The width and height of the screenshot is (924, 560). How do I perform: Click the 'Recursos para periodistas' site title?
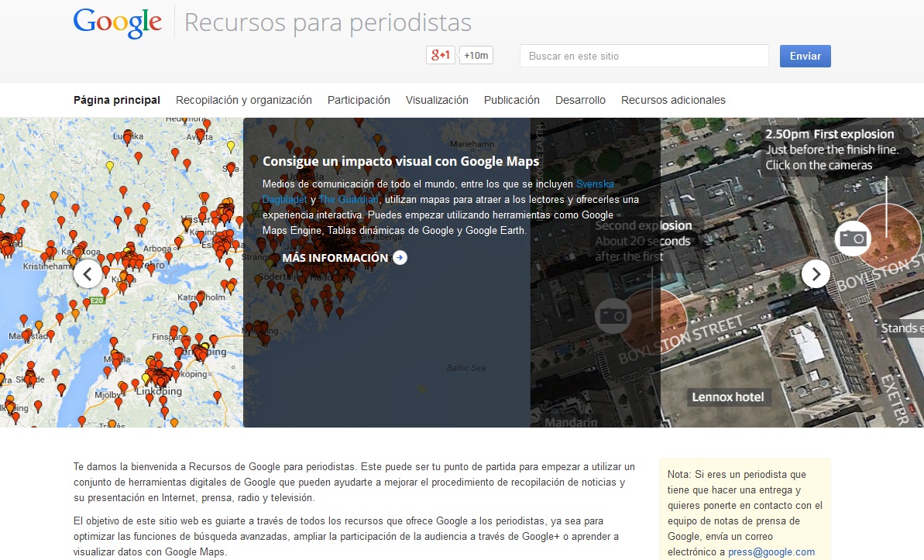point(328,23)
